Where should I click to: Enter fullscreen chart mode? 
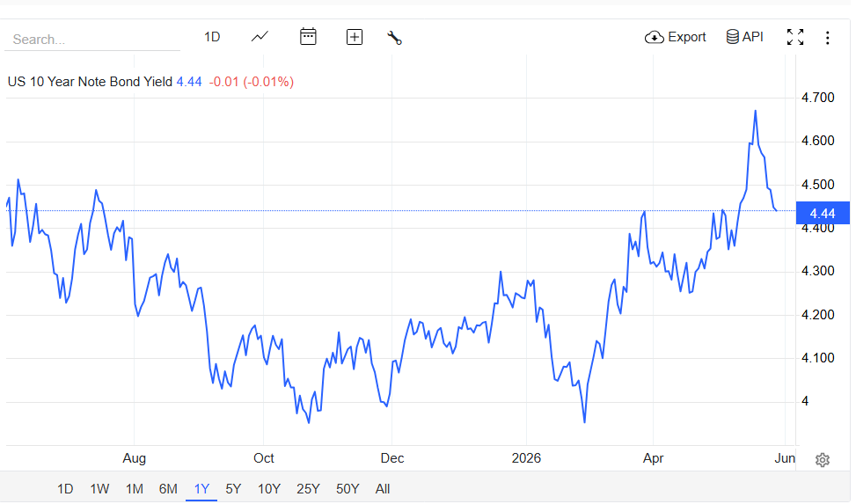[795, 37]
